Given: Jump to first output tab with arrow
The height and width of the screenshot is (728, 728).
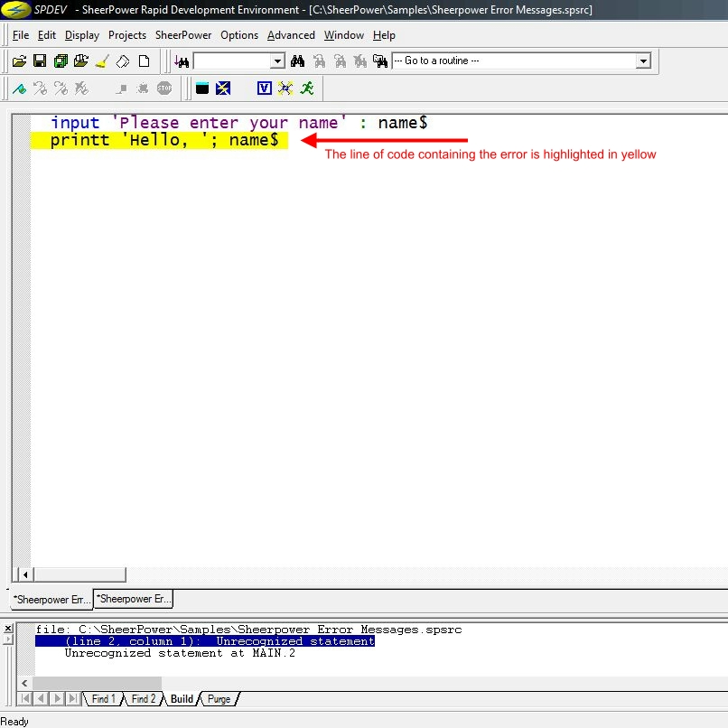Looking at the screenshot, I should (x=25, y=698).
